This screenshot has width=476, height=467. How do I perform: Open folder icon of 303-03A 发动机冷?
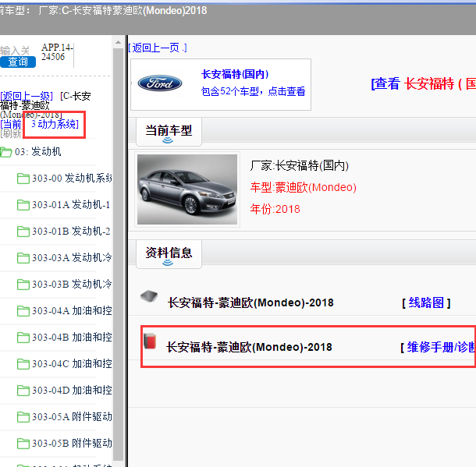click(23, 258)
